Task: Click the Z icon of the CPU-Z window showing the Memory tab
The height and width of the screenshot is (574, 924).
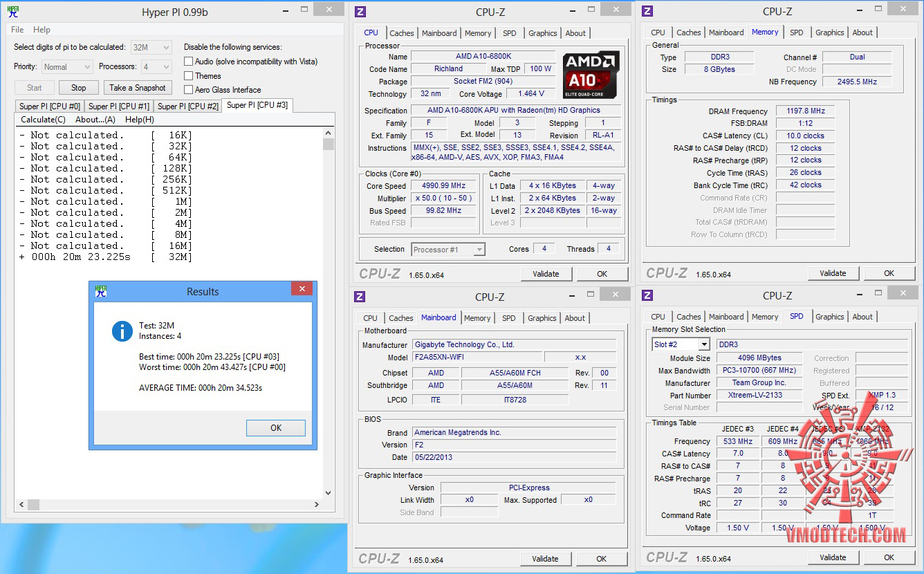Action: (647, 11)
